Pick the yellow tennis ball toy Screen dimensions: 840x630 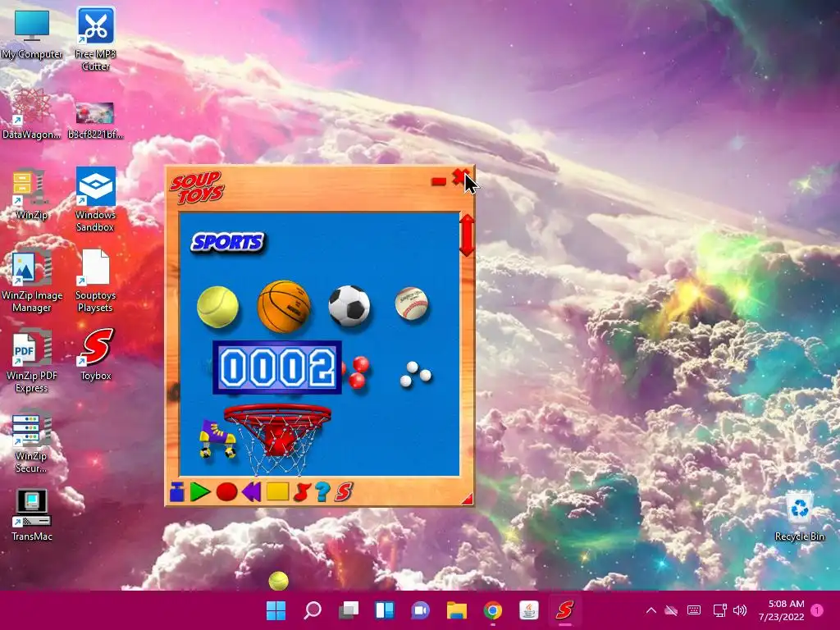tap(217, 307)
